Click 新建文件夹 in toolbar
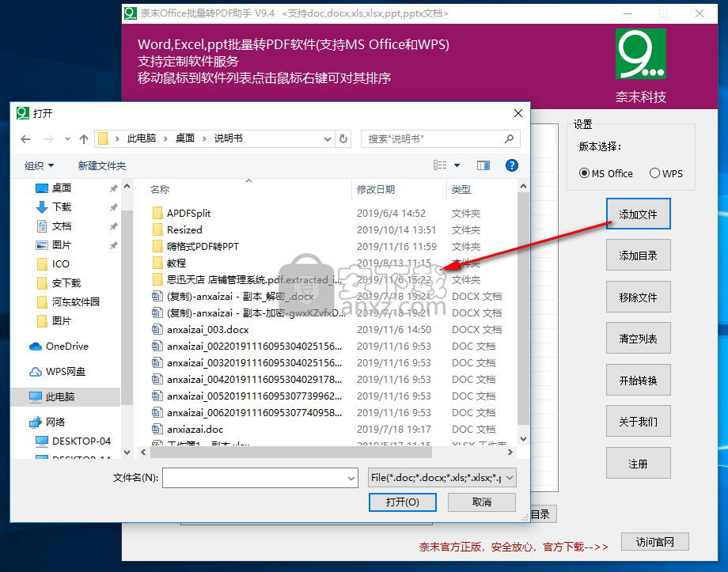 (101, 166)
